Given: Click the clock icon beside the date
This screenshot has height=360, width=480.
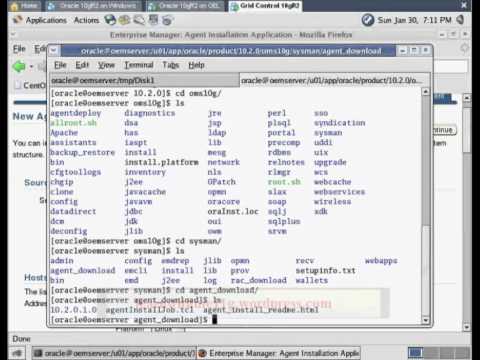Looking at the screenshot, I should click(x=368, y=20).
